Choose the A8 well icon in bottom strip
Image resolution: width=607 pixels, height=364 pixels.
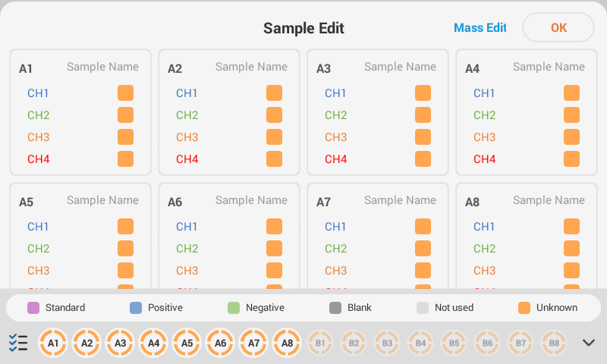click(287, 343)
